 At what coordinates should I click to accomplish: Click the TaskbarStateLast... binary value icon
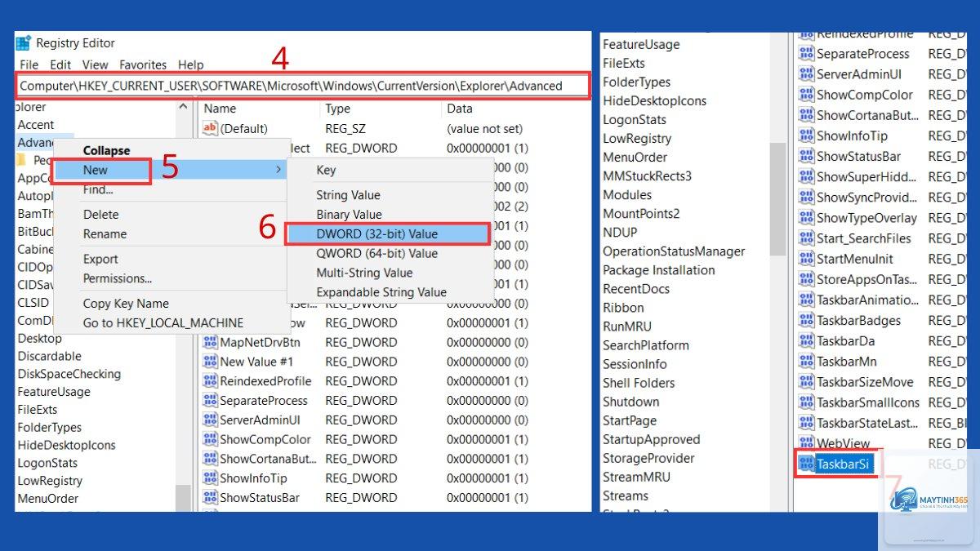806,423
